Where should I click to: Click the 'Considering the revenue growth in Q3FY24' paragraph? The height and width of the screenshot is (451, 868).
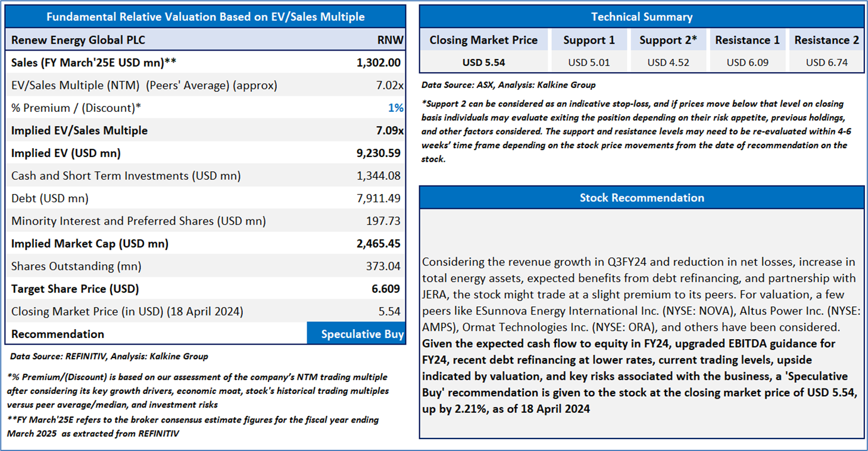[x=641, y=295]
